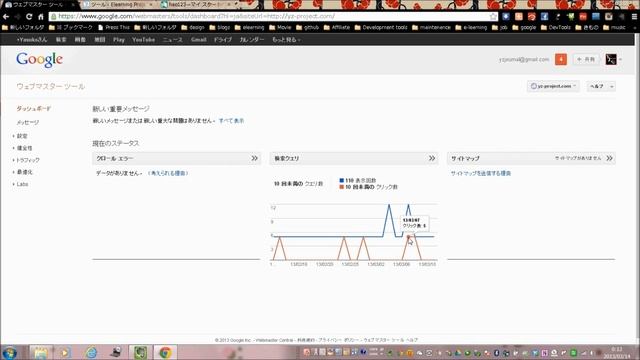Click the +Yasoko name in Google bar
This screenshot has width=640, height=360.
[32, 40]
